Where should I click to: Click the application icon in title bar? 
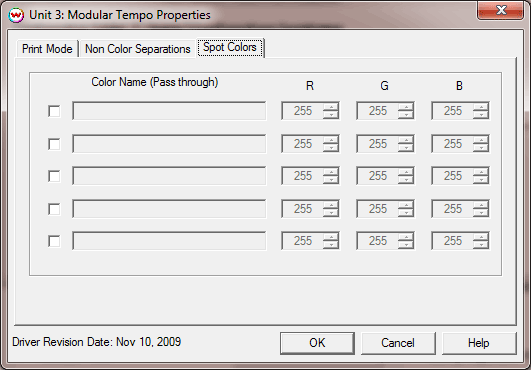click(16, 15)
